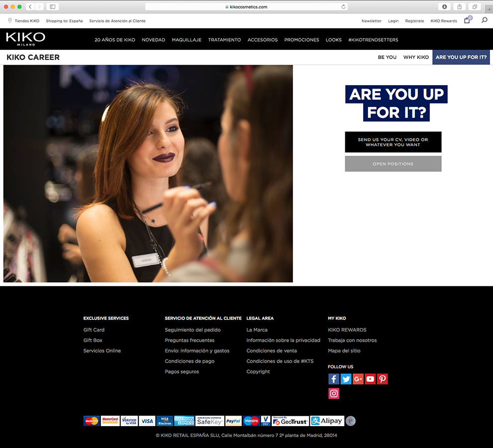The image size is (493, 448).
Task: Open the Google Plus icon
Action: (358, 379)
